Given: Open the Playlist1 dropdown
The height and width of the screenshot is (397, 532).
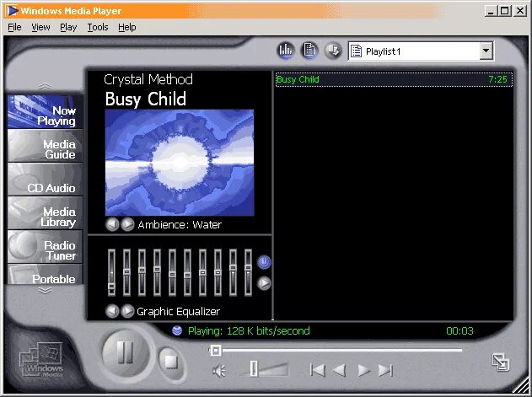Looking at the screenshot, I should [486, 51].
